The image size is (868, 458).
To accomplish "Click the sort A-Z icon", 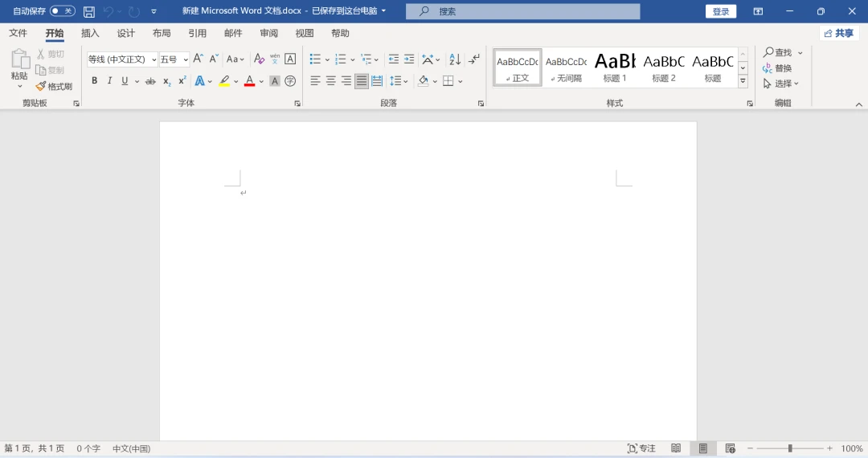I will (455, 59).
